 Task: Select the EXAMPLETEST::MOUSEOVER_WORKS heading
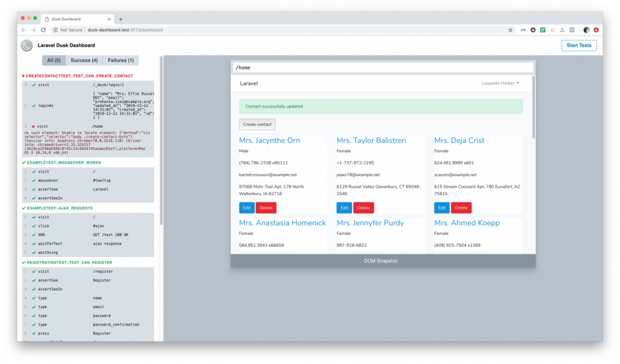coord(64,162)
